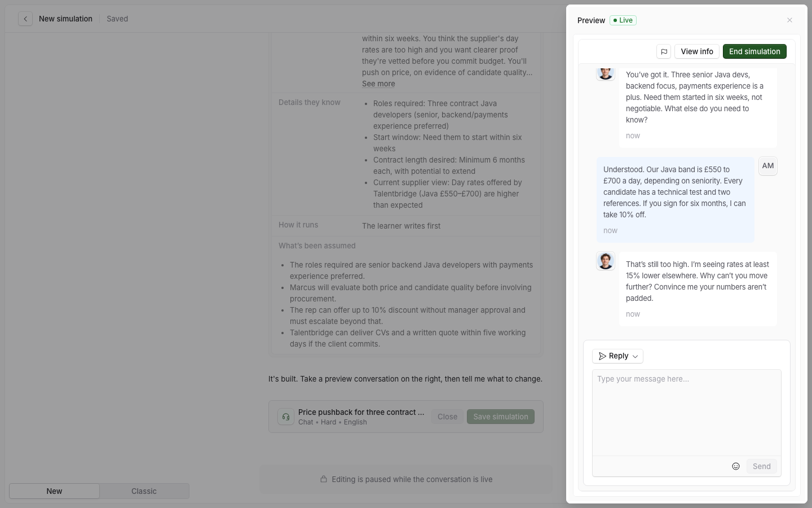Viewport: 812px width, 508px height.
Task: Click the 'Details they know' label
Action: (x=310, y=102)
